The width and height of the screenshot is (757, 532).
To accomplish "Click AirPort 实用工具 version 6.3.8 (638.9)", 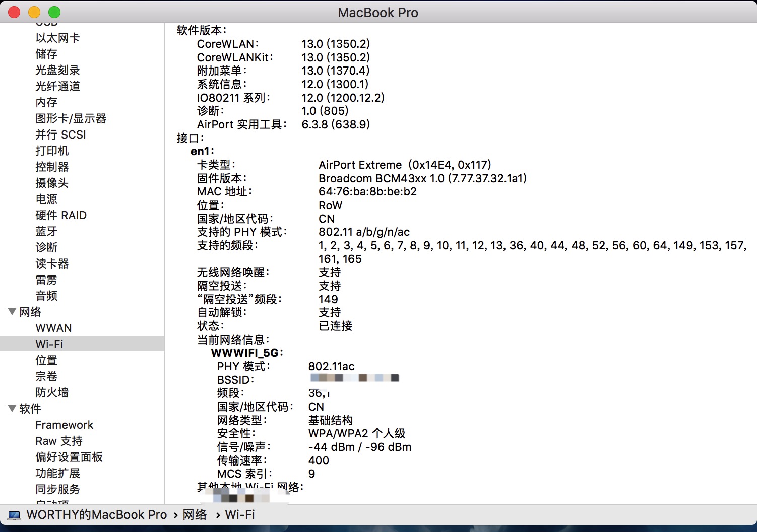I will tap(336, 124).
